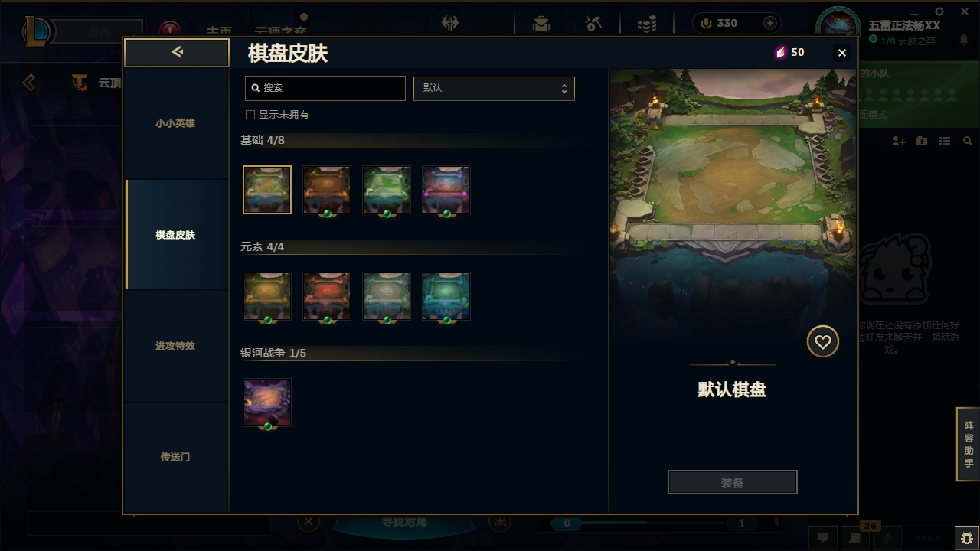Open the friends list view options icon

point(945,142)
